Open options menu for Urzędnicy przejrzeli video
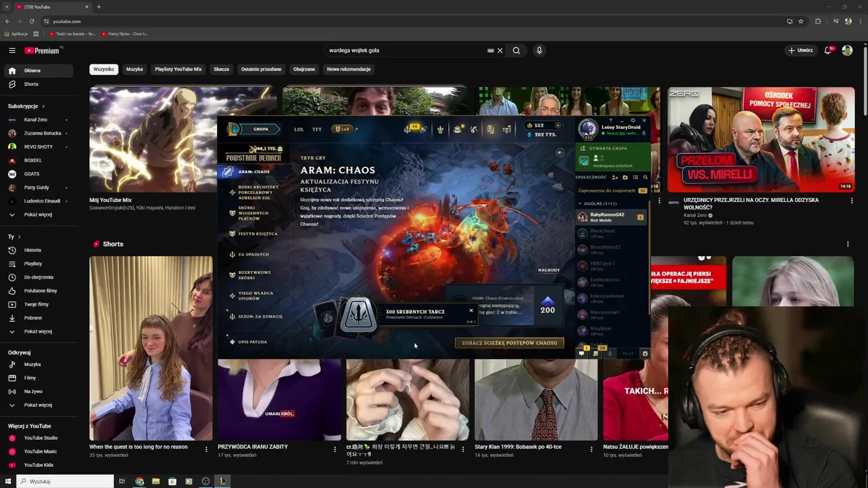868x488 pixels. point(852,201)
